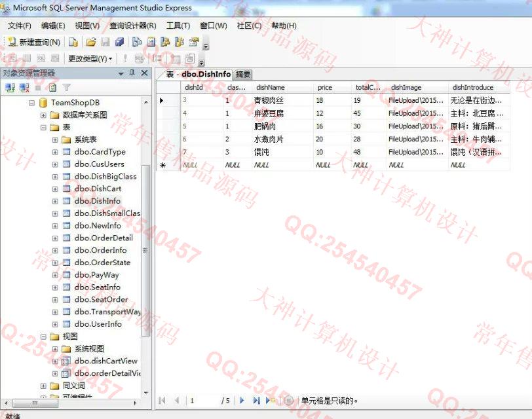Expand the dbo.CardType table node

(55, 152)
